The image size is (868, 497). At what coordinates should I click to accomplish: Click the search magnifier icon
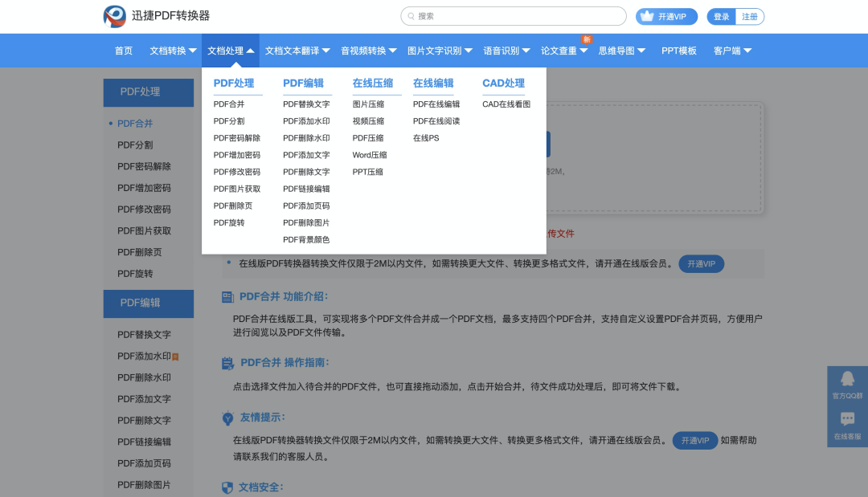click(411, 17)
